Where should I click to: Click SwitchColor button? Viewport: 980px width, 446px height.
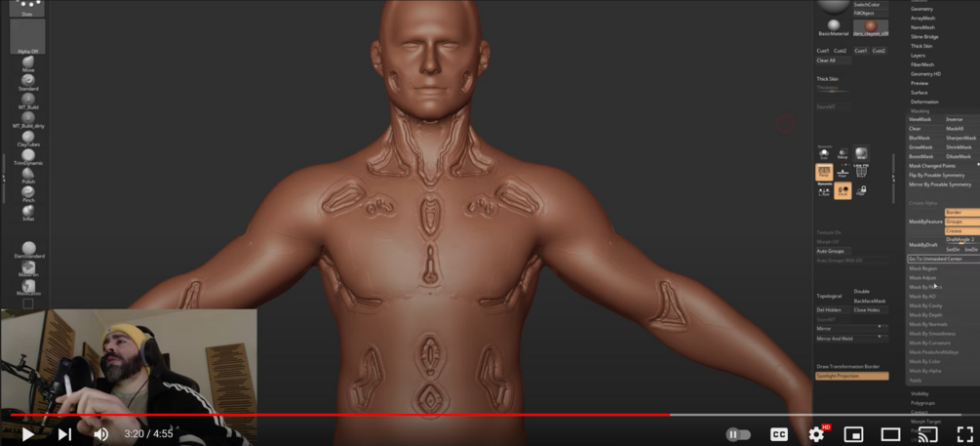coord(871,4)
